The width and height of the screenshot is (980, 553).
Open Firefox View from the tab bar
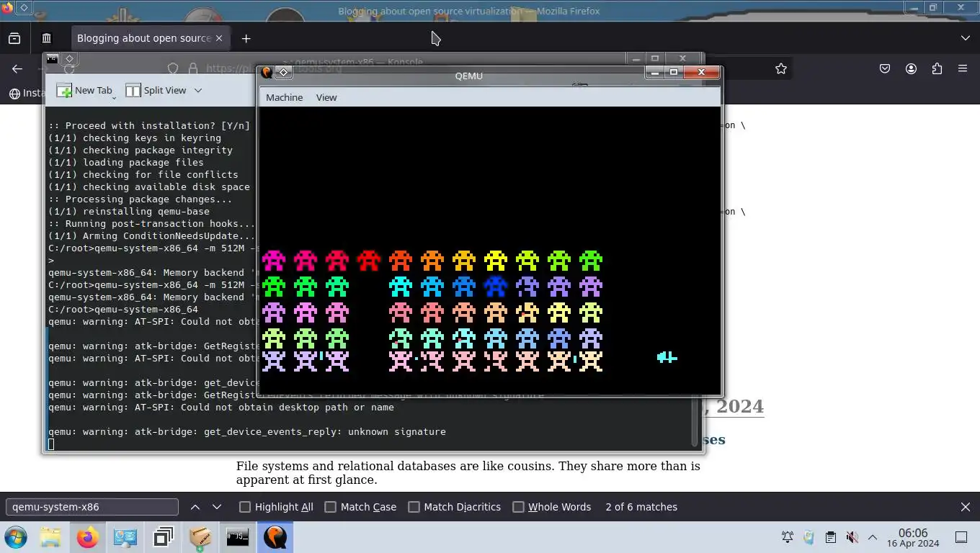click(x=14, y=38)
